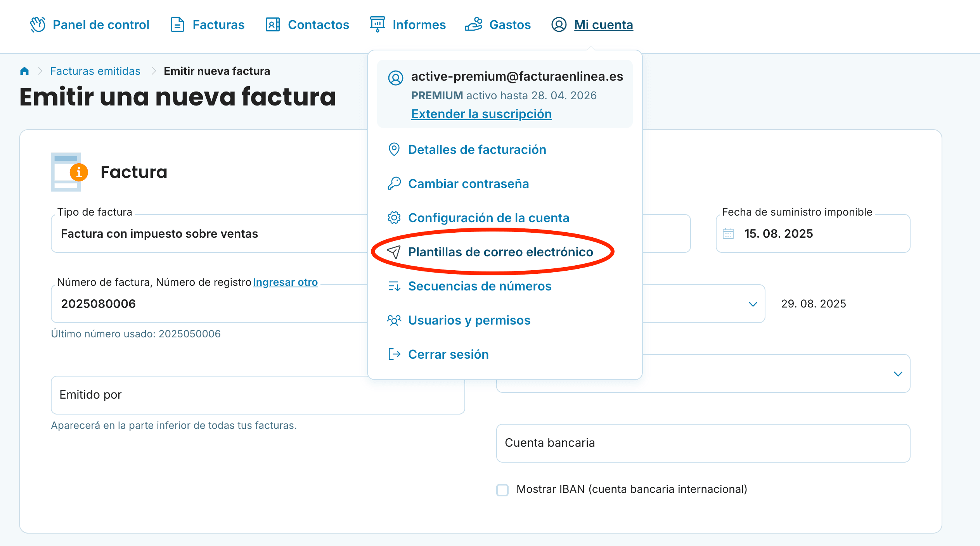Expand the dropdown chevron next to 29. 08. 2025
This screenshot has width=980, height=546.
[753, 304]
